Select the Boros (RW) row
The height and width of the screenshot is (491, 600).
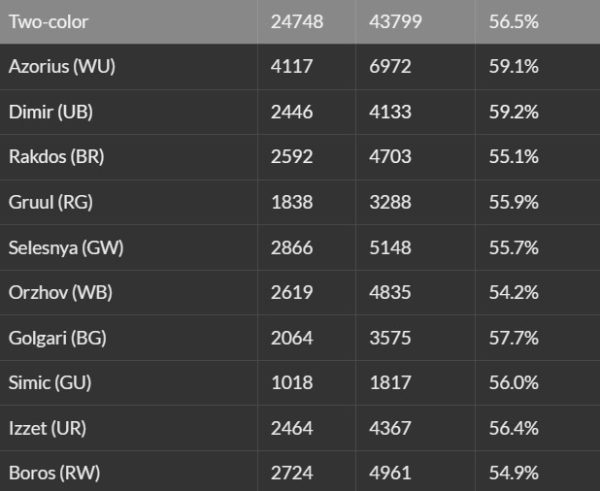click(52, 473)
